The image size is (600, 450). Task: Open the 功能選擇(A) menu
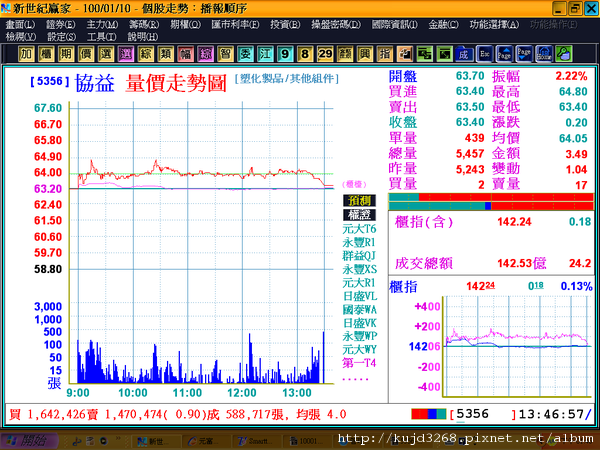(494, 25)
